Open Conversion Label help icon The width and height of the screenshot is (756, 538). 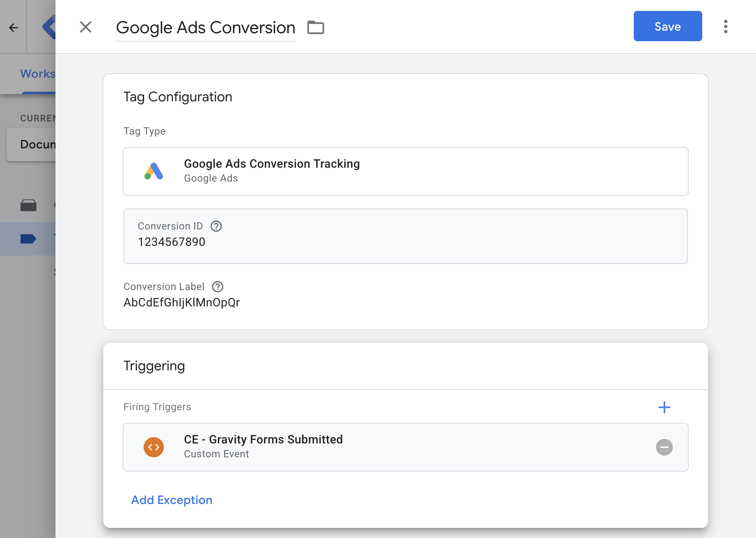coord(218,287)
